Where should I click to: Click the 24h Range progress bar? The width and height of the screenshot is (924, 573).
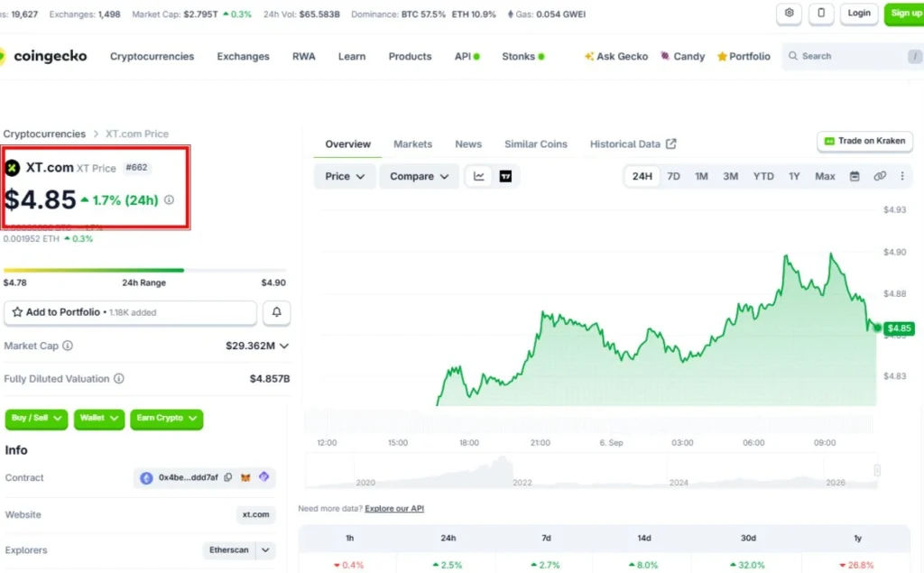tap(145, 270)
